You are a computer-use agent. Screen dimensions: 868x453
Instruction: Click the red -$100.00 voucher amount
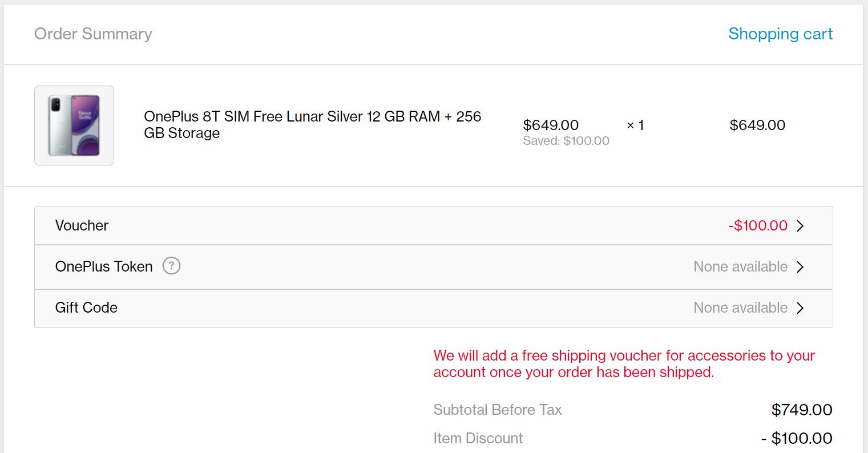pyautogui.click(x=758, y=225)
